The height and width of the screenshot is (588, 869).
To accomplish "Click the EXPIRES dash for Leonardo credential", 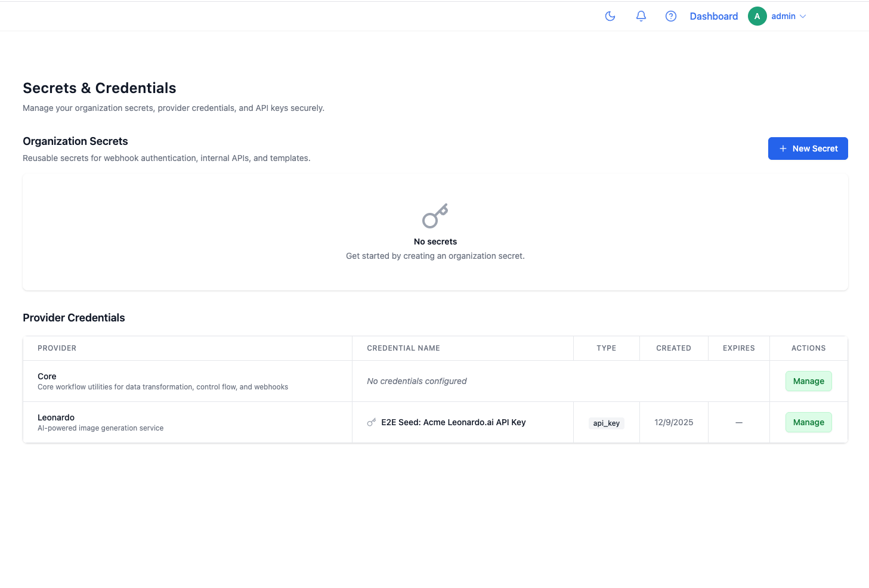I will [x=738, y=422].
